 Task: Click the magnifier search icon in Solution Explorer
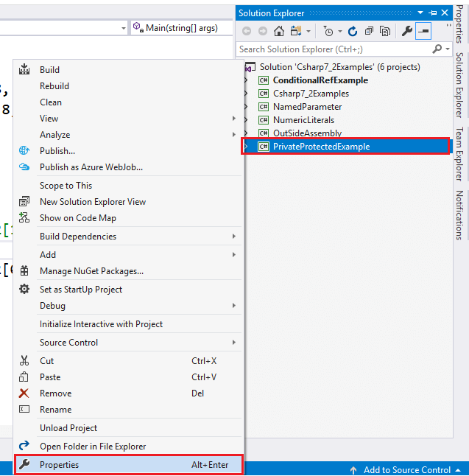click(x=437, y=49)
